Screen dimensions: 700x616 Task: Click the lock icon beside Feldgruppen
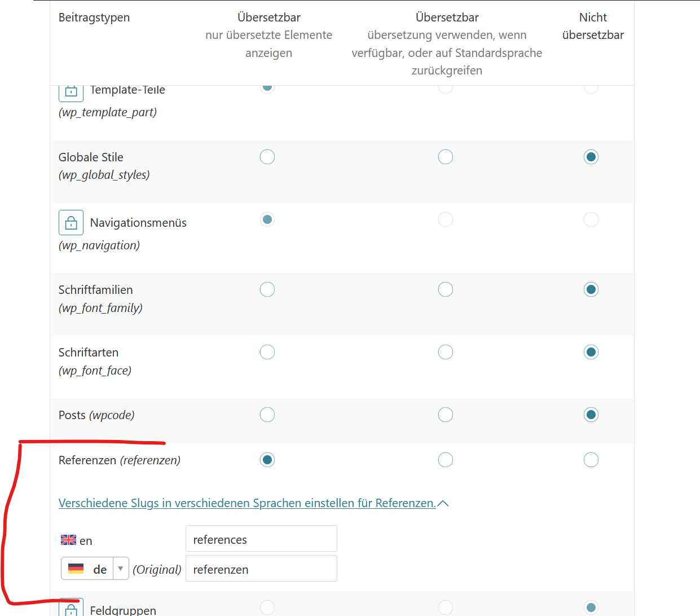click(71, 607)
